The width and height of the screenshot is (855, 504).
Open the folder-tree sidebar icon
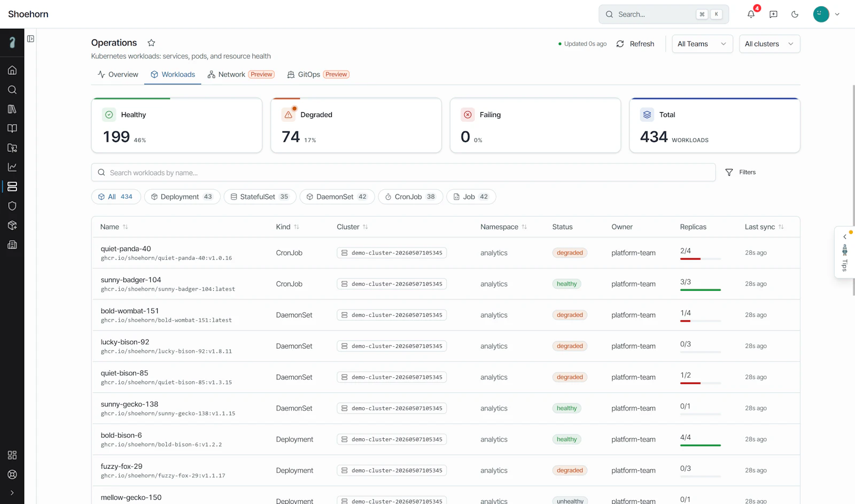point(12,148)
